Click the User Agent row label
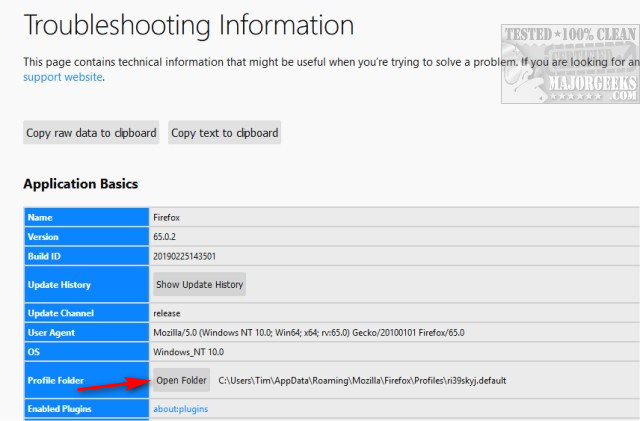Image resolution: width=640 pixels, height=421 pixels. [87, 332]
